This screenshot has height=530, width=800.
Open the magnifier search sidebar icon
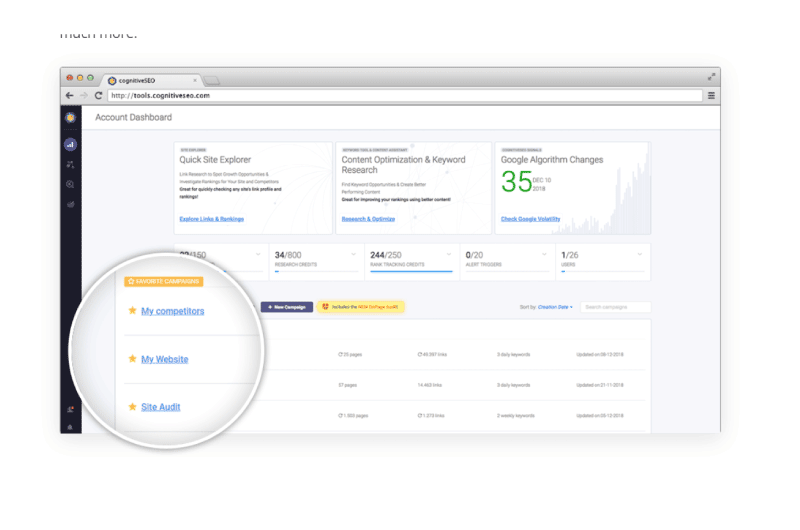[x=70, y=184]
